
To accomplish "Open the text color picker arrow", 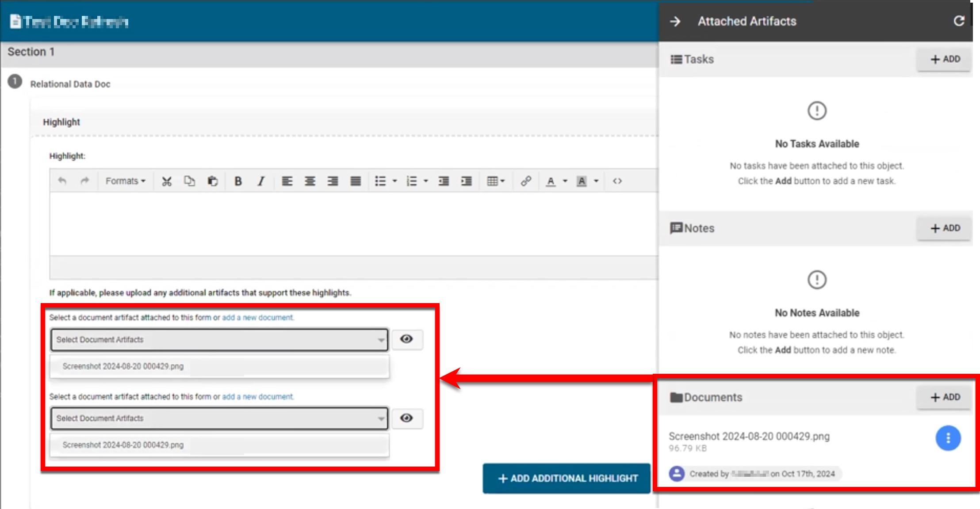I will tap(565, 181).
